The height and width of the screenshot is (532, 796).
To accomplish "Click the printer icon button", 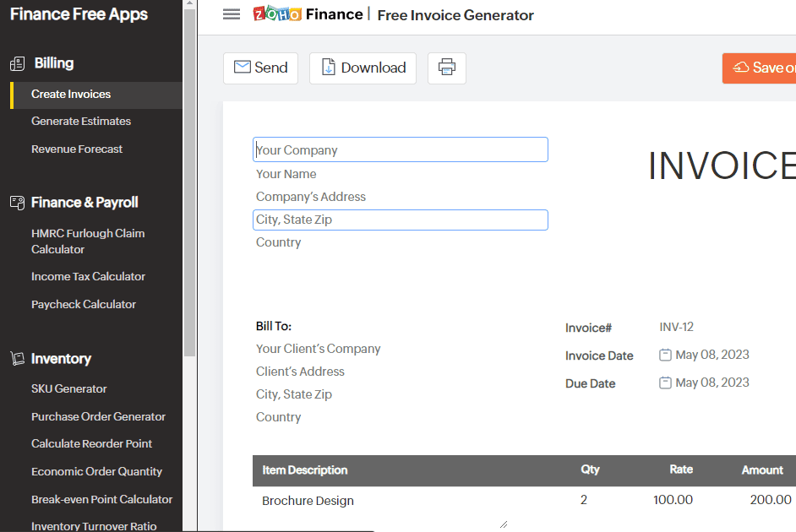I will point(447,68).
